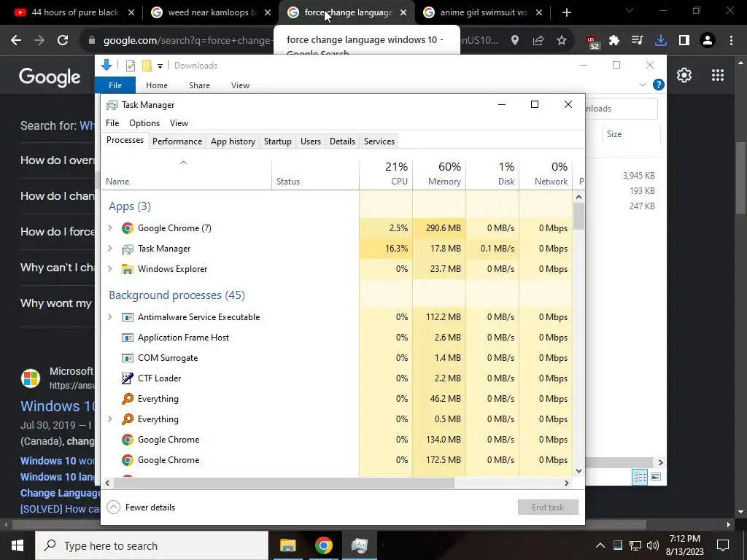Click the Type here to search box
The image size is (747, 560).
[x=152, y=545]
